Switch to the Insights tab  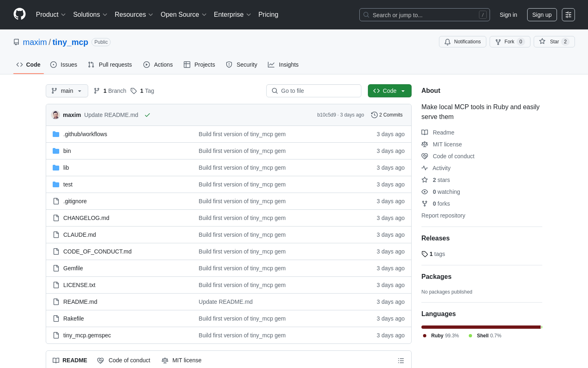pos(283,65)
